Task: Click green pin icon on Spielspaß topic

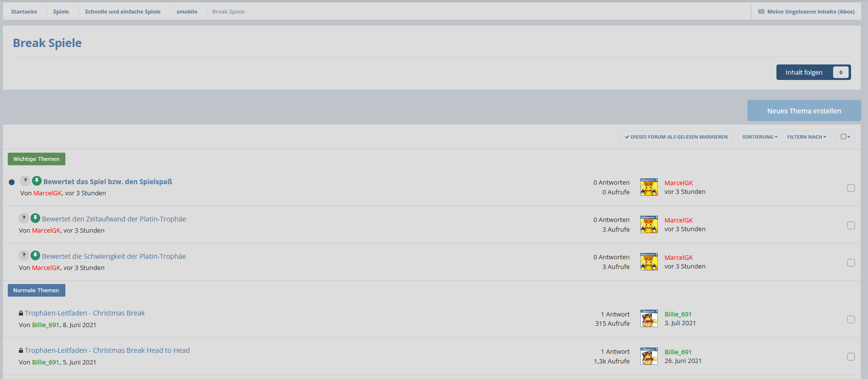Action: coord(37,181)
